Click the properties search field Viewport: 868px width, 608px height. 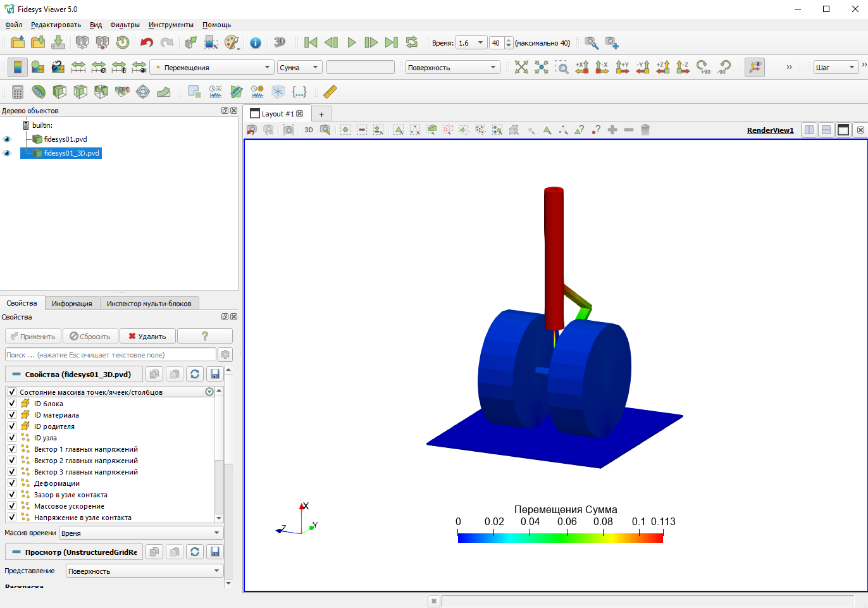[111, 354]
